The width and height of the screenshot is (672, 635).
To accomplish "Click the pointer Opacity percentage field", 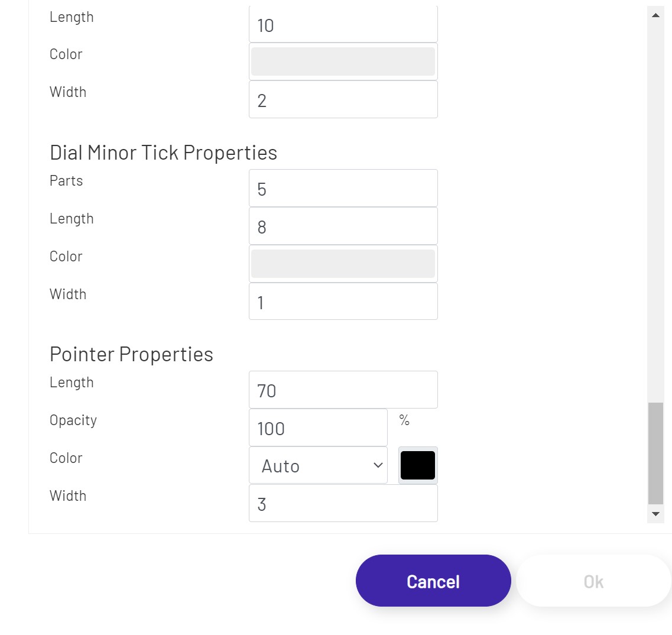I will (318, 428).
